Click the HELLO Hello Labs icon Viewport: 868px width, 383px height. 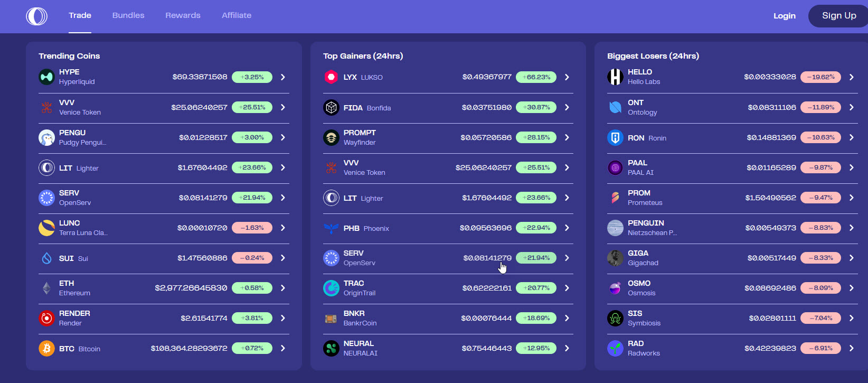[615, 77]
